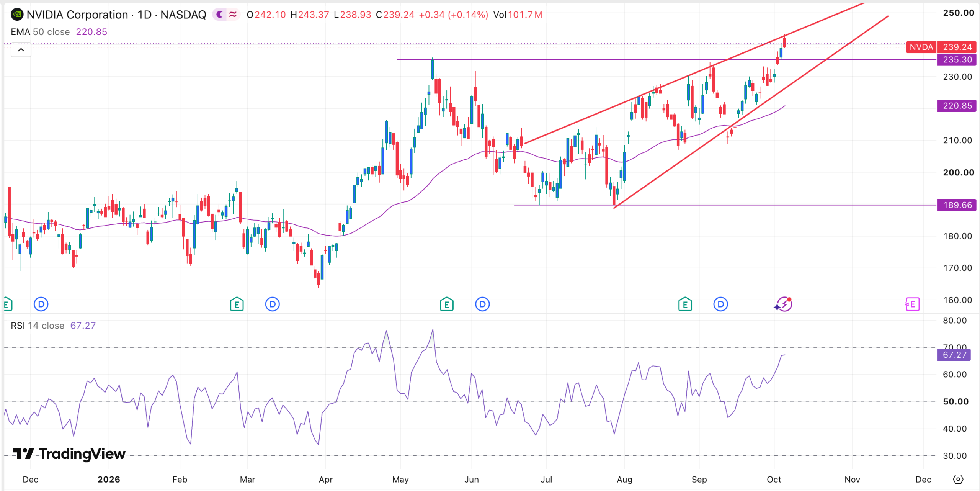Click the 50.00 RSI scale label

[x=955, y=402]
